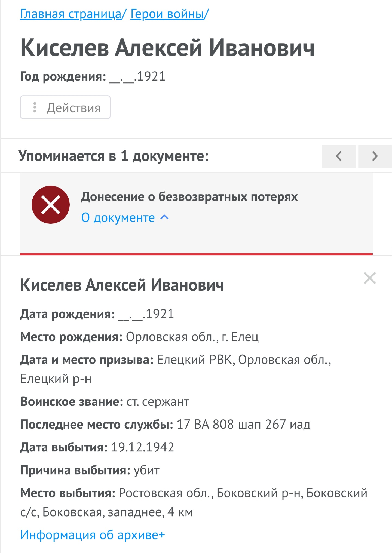The width and height of the screenshot is (392, 553).
Task: Show the previous document with left arrow
Action: pos(339,156)
